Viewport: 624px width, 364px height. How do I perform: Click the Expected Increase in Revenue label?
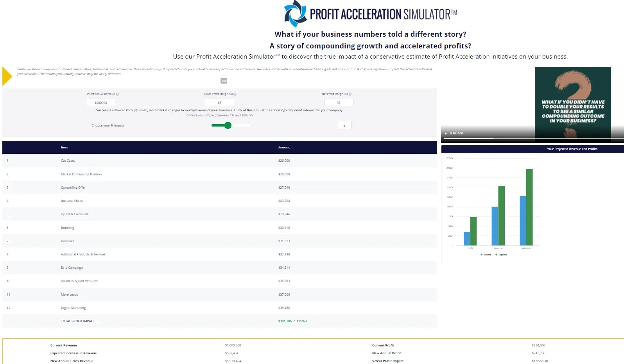point(74,353)
